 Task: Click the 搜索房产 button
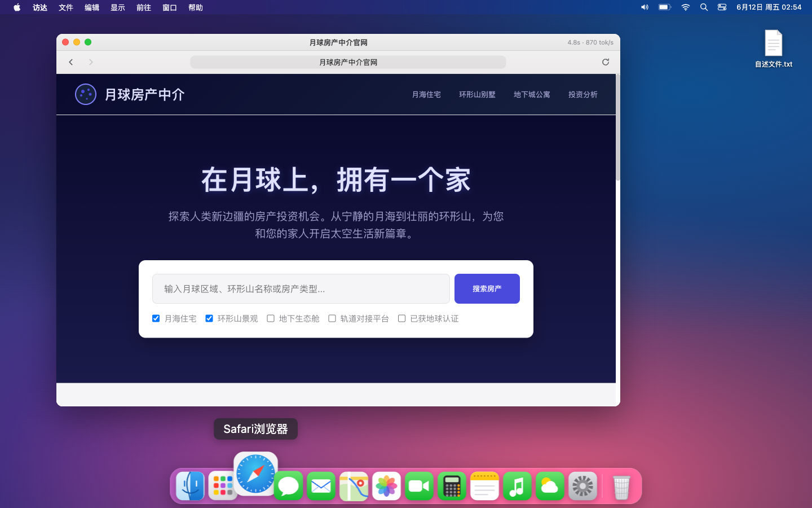487,288
